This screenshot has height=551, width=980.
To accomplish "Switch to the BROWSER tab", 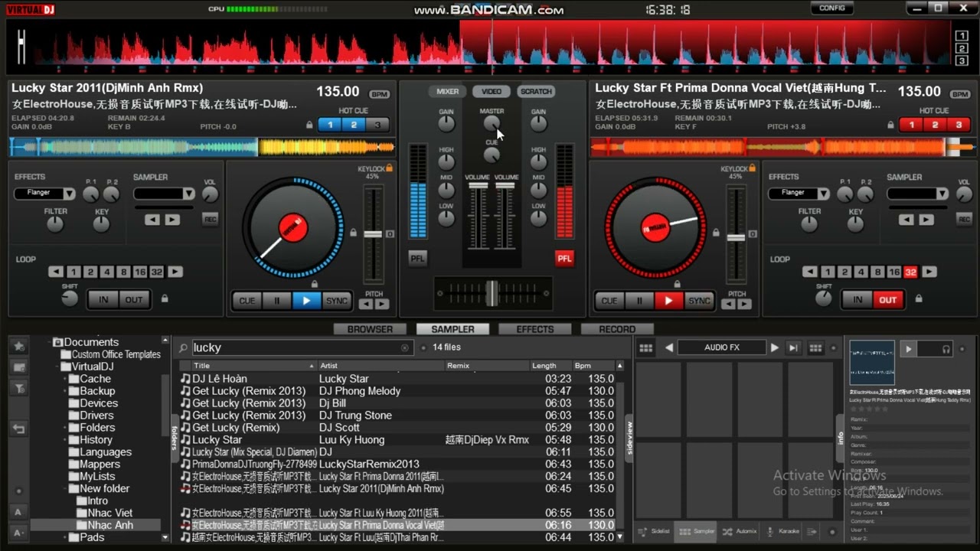I will pyautogui.click(x=370, y=329).
